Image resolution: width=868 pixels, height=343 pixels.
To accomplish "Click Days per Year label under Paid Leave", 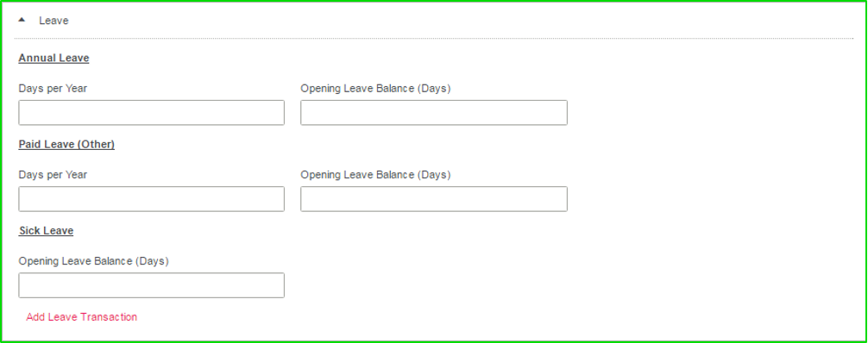I will pyautogui.click(x=53, y=175).
